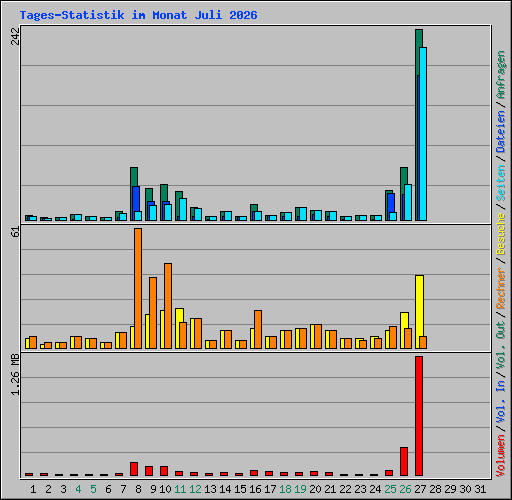Image resolution: width=512 pixels, height=500 pixels.
Task: Click the orange Rechner legend label
Action: coord(501,288)
